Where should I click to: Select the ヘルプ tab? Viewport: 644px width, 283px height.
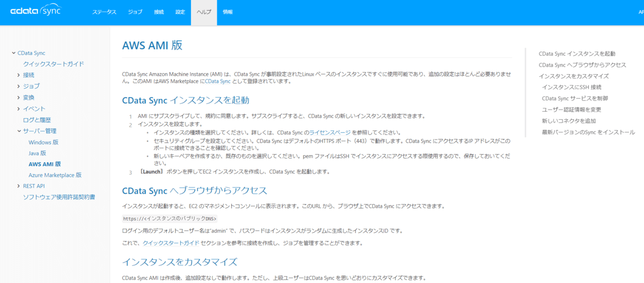coord(204,12)
